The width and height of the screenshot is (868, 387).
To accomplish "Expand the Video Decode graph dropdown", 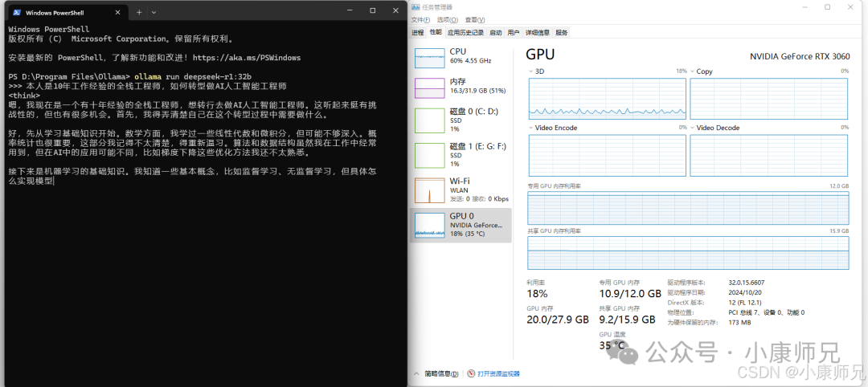I will pyautogui.click(x=693, y=128).
